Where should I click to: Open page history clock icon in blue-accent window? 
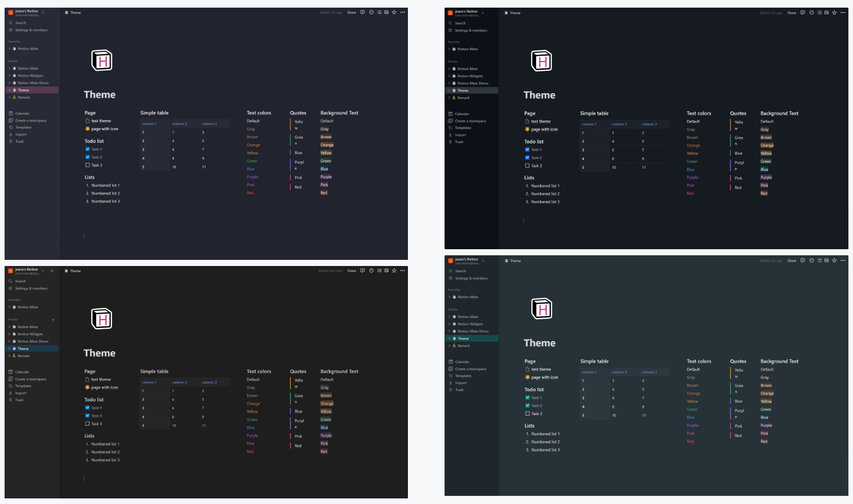click(371, 271)
